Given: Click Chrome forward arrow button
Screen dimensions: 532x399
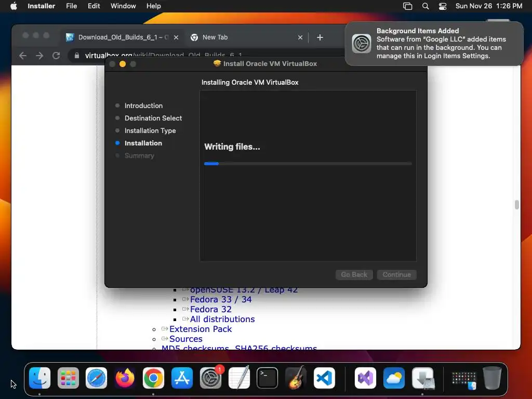Looking at the screenshot, I should (39, 56).
